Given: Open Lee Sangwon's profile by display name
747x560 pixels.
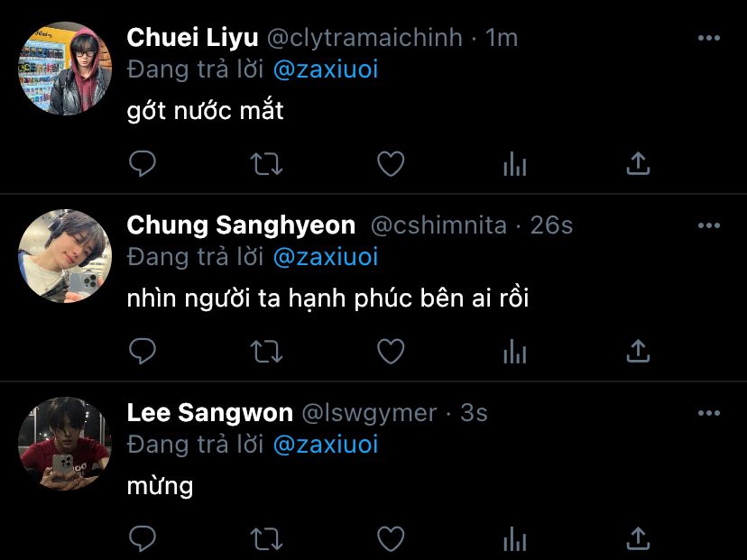Looking at the screenshot, I should (x=210, y=413).
